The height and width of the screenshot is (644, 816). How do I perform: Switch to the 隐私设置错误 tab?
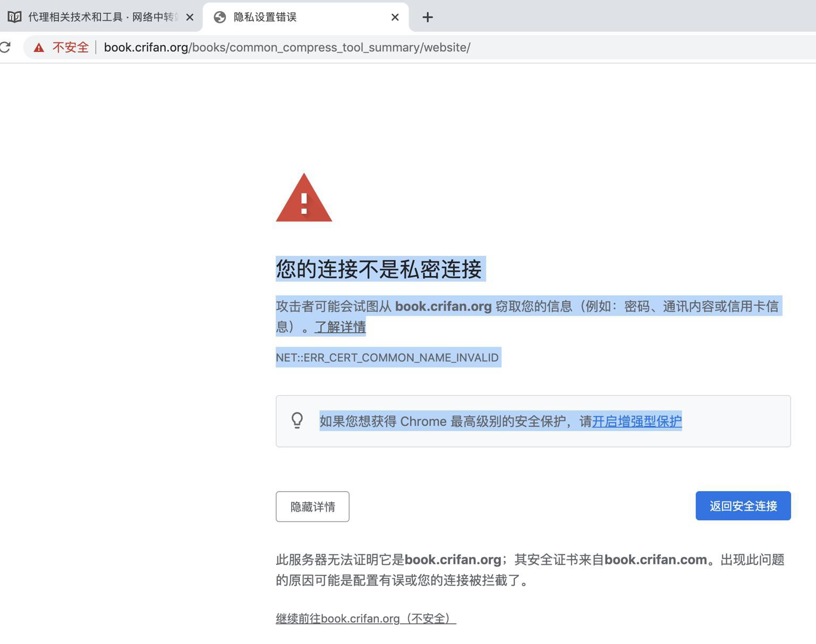(x=305, y=17)
